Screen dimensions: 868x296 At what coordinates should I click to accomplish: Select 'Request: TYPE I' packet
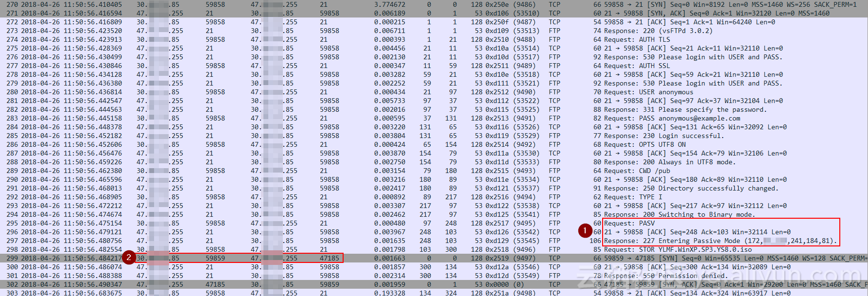click(x=434, y=197)
